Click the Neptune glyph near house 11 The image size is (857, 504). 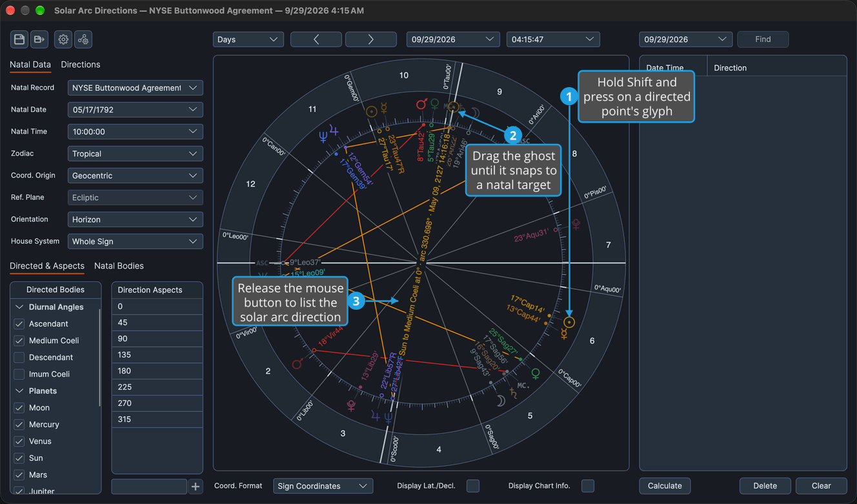pyautogui.click(x=323, y=137)
